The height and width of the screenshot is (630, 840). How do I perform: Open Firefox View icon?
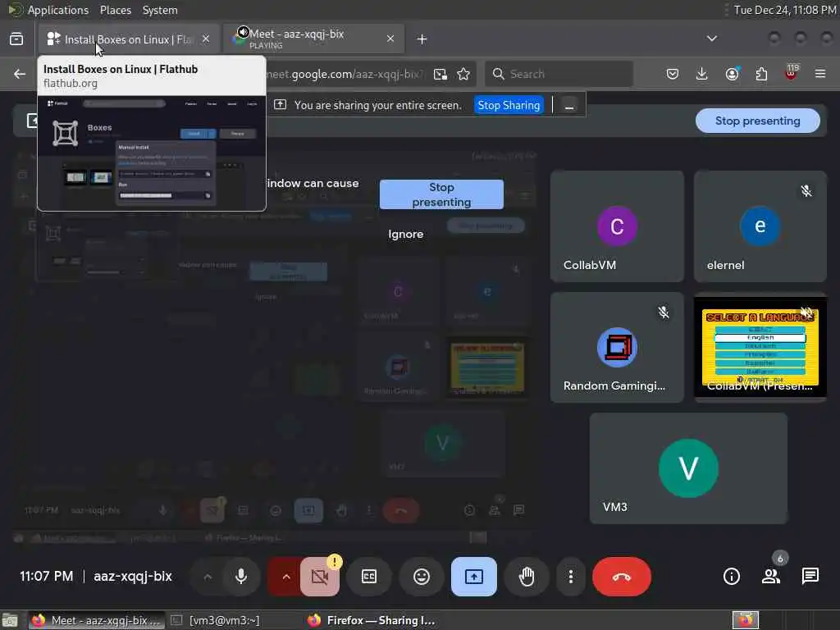coord(16,39)
